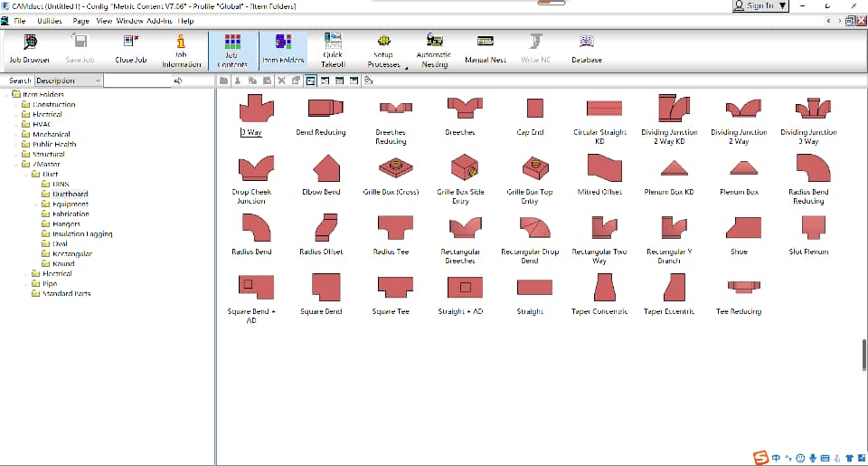Click the Sogou input method tray icon
Viewport: 868px width, 466px height.
[x=760, y=458]
